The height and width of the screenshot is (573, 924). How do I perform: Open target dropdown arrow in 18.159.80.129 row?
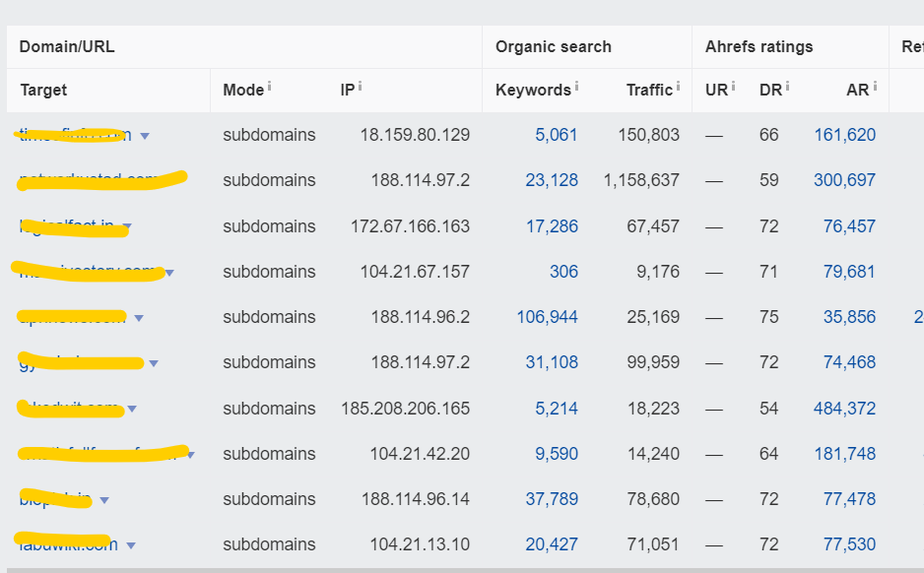pyautogui.click(x=145, y=136)
